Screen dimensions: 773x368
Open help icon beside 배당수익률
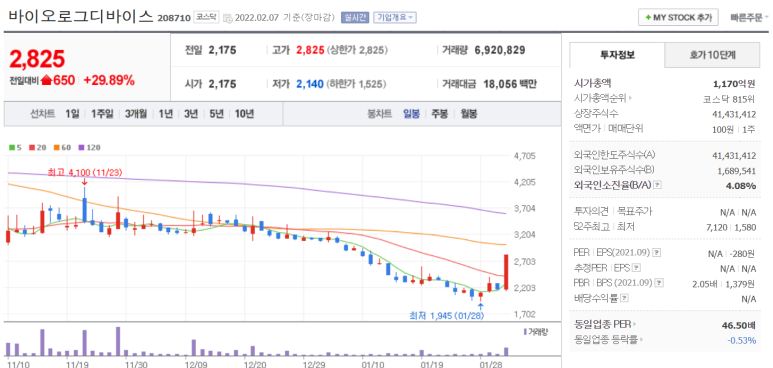pos(625,298)
